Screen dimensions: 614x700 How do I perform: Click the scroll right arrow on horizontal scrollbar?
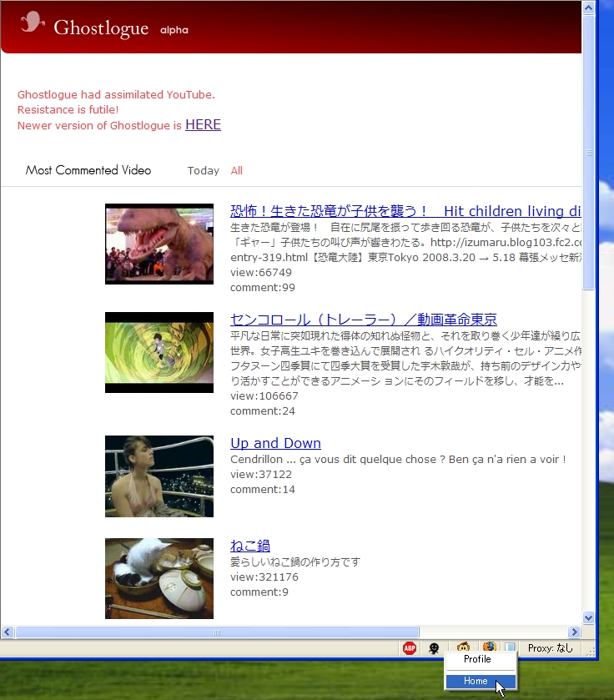(574, 632)
